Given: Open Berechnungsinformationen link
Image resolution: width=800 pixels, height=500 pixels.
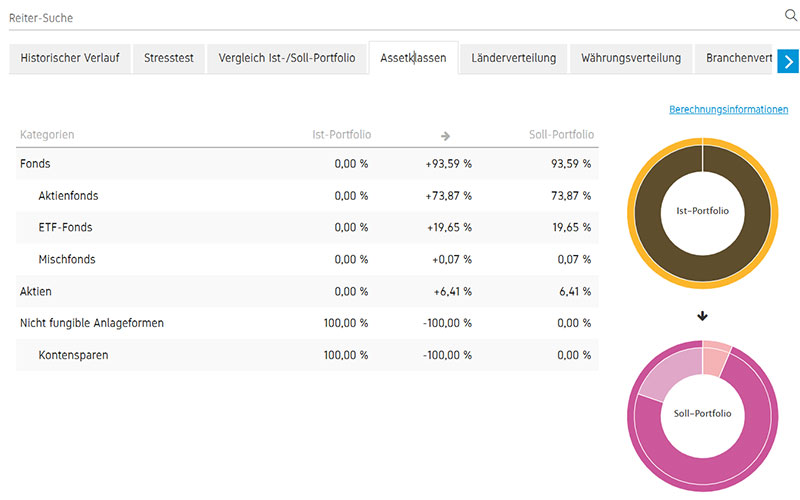Looking at the screenshot, I should pyautogui.click(x=728, y=110).
